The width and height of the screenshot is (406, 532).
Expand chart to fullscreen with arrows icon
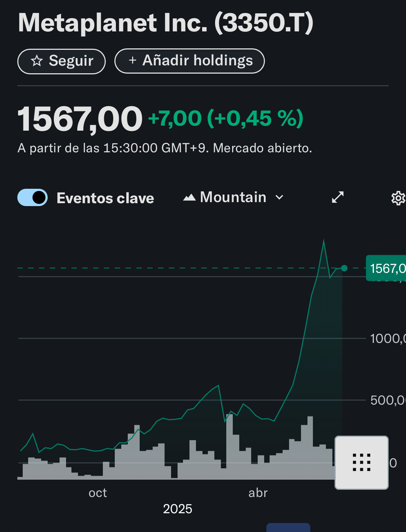pyautogui.click(x=338, y=197)
